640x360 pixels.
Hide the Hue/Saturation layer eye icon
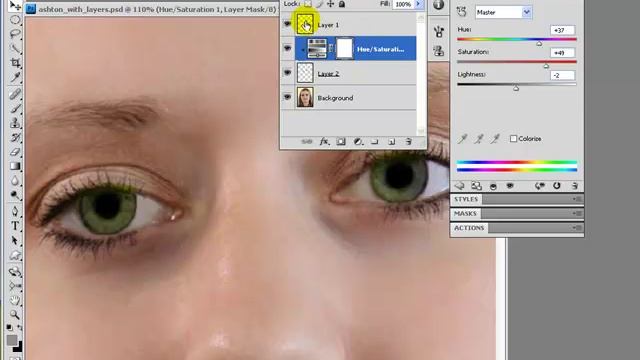[x=287, y=49]
